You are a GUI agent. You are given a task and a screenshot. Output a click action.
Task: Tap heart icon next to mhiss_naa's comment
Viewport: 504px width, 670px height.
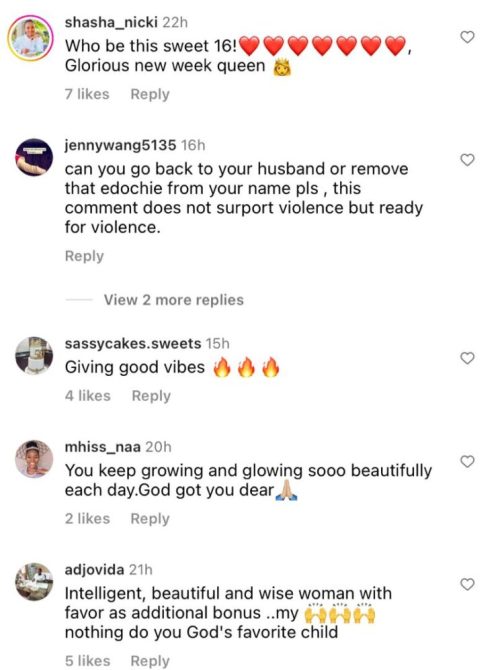coord(467,461)
